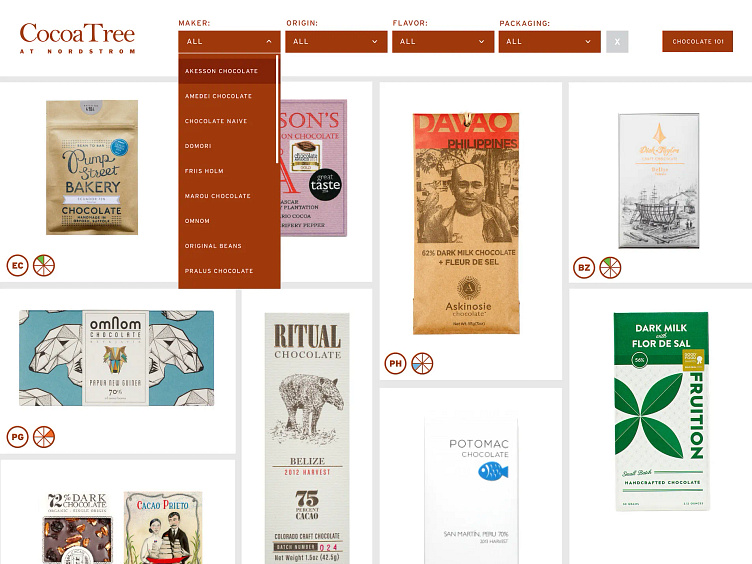Select Akesson Chocolate from maker list
752x564 pixels.
click(227, 71)
